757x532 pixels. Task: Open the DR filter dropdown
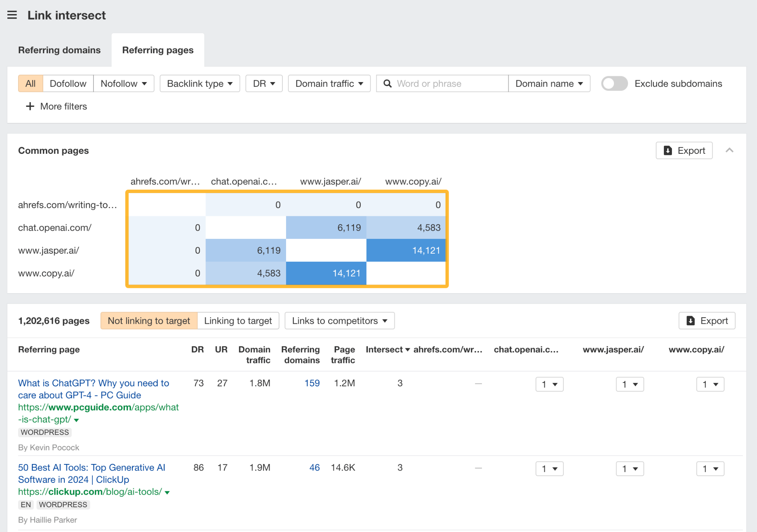coord(264,84)
